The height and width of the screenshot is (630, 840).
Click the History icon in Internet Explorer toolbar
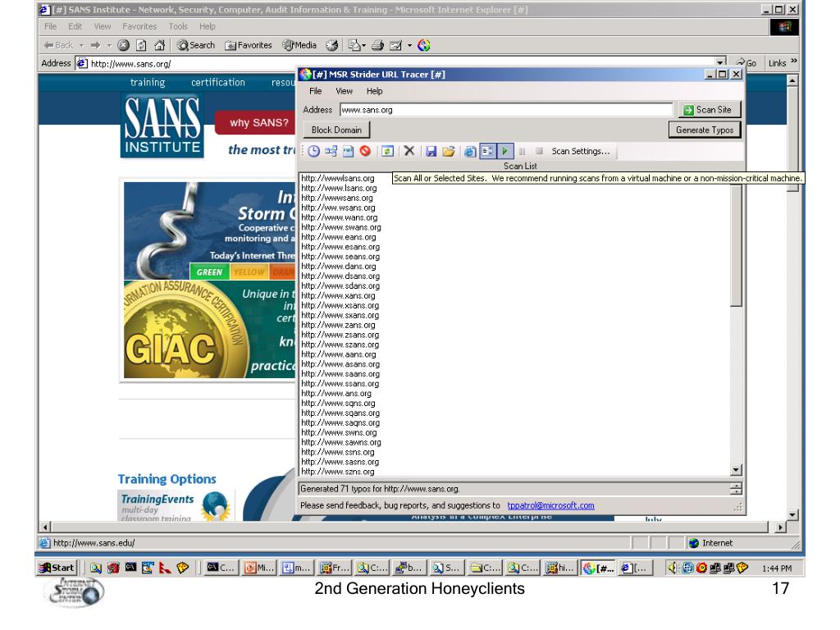(332, 46)
